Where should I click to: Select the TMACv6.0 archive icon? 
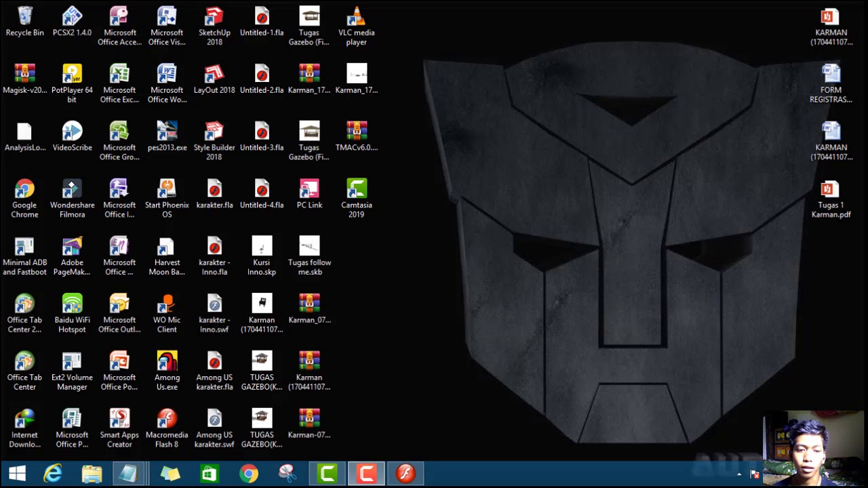(x=357, y=138)
